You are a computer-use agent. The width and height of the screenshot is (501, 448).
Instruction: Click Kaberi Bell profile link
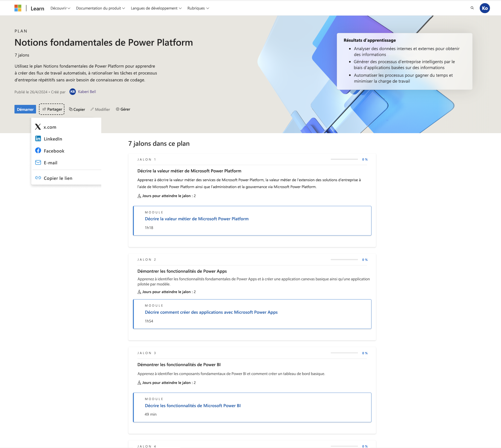pyautogui.click(x=87, y=92)
